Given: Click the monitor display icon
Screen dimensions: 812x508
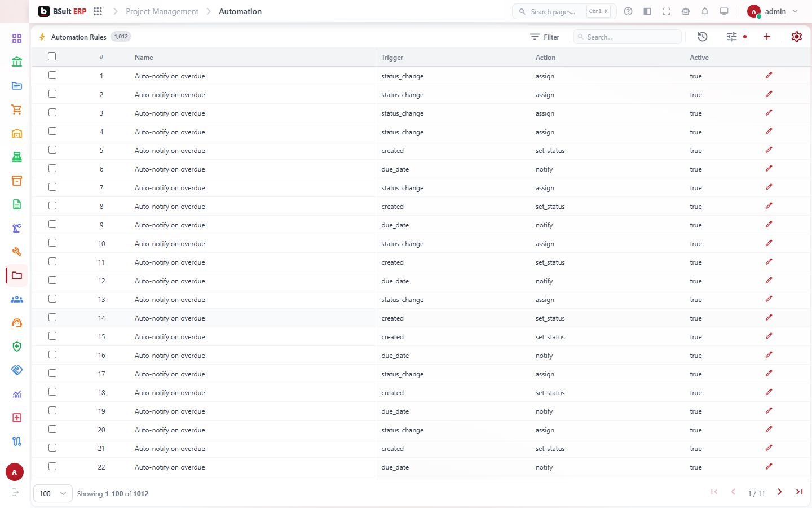Looking at the screenshot, I should [x=724, y=11].
